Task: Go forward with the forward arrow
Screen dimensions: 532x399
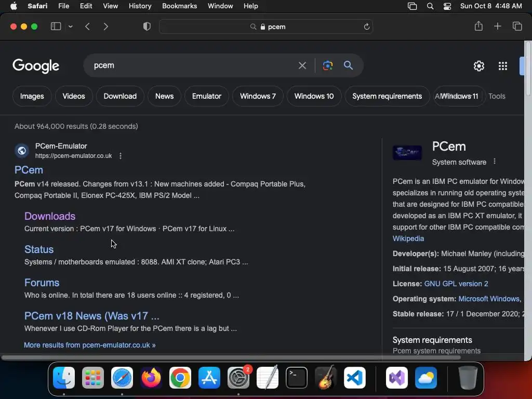Action: 106,26
